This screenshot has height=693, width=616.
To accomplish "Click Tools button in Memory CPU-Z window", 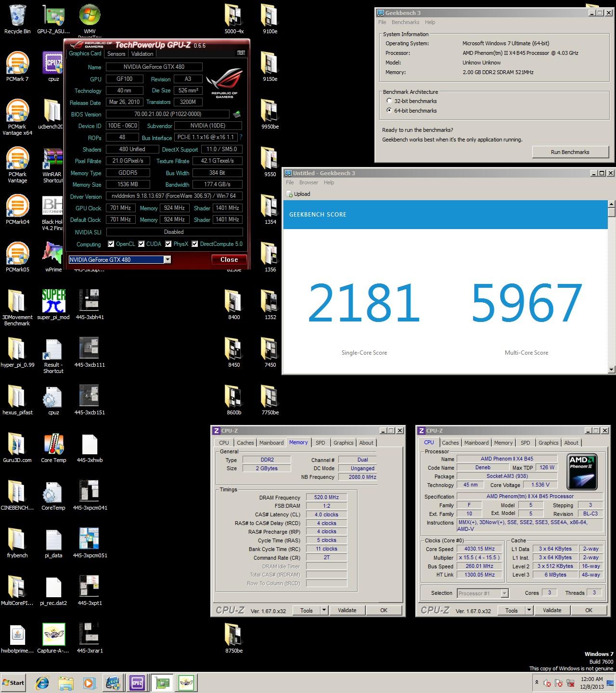I will click(x=307, y=610).
